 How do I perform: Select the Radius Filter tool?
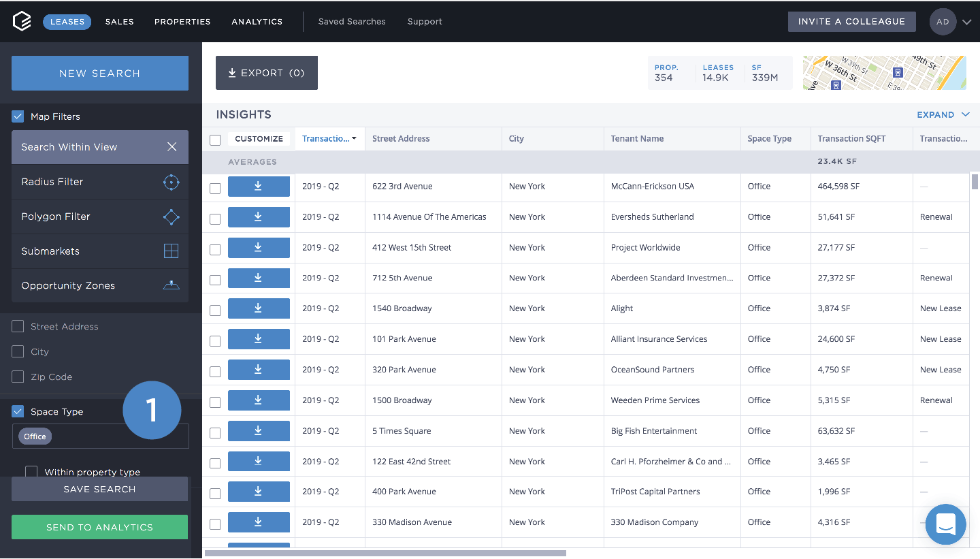[99, 182]
